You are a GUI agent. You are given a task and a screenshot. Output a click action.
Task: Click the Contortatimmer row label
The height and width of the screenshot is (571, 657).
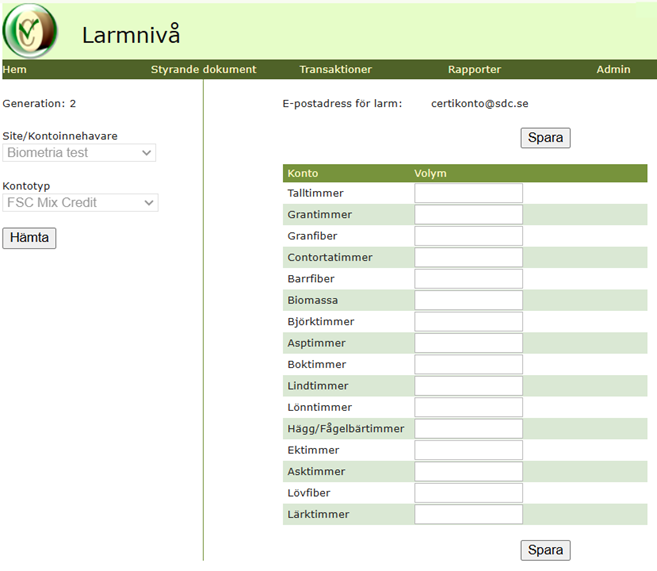click(x=330, y=258)
